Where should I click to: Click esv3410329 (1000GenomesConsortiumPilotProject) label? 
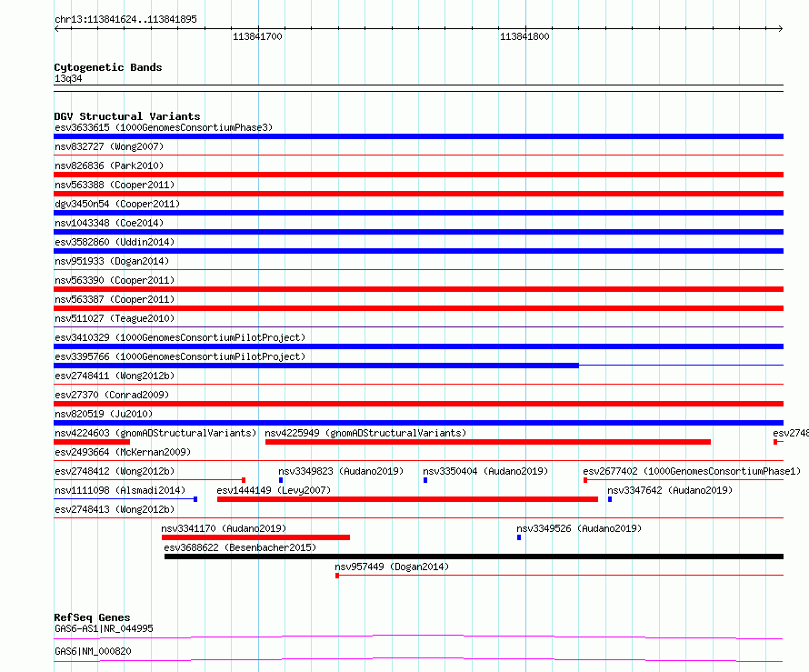[180, 337]
